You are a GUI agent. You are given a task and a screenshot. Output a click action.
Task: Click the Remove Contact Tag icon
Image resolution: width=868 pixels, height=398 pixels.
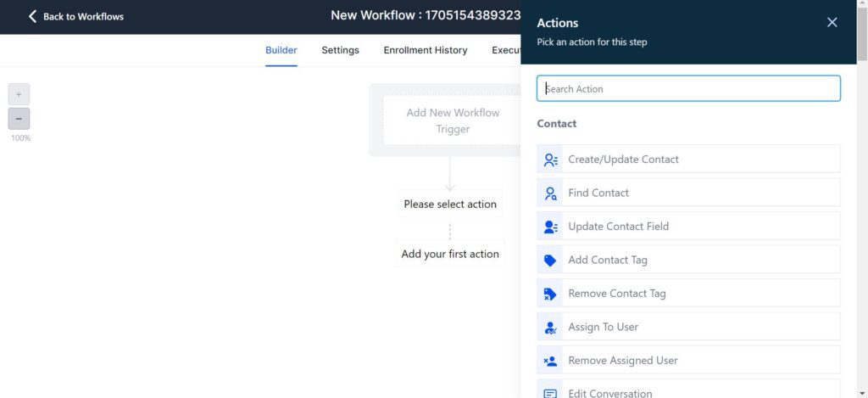pos(551,294)
